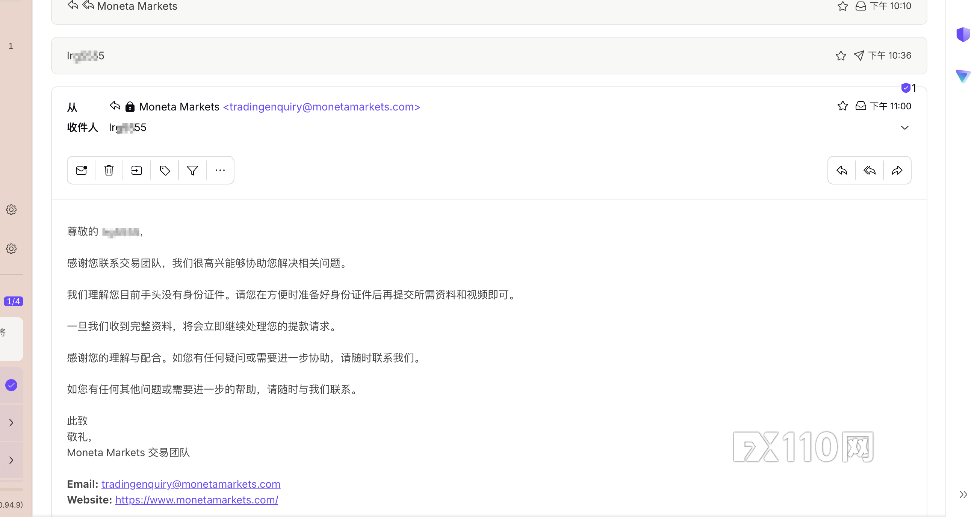Move this message to trash
The image size is (980, 517).
click(109, 171)
